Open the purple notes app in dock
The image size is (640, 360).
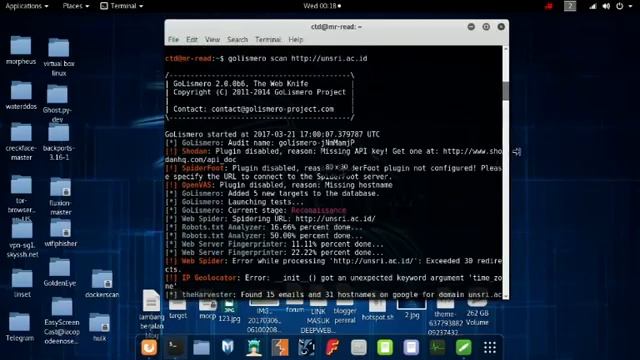click(411, 347)
